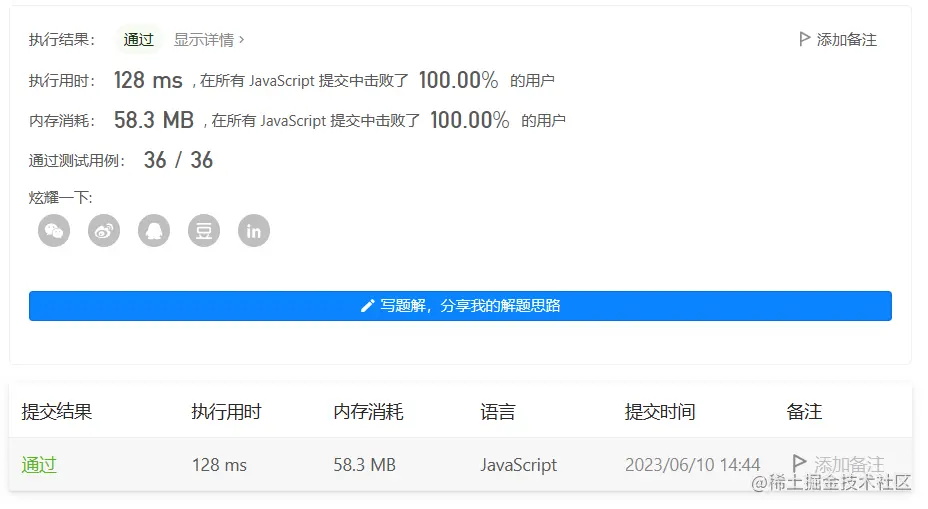Screen dimensions: 928x509
Task: Select 备注 column header
Action: 804,411
